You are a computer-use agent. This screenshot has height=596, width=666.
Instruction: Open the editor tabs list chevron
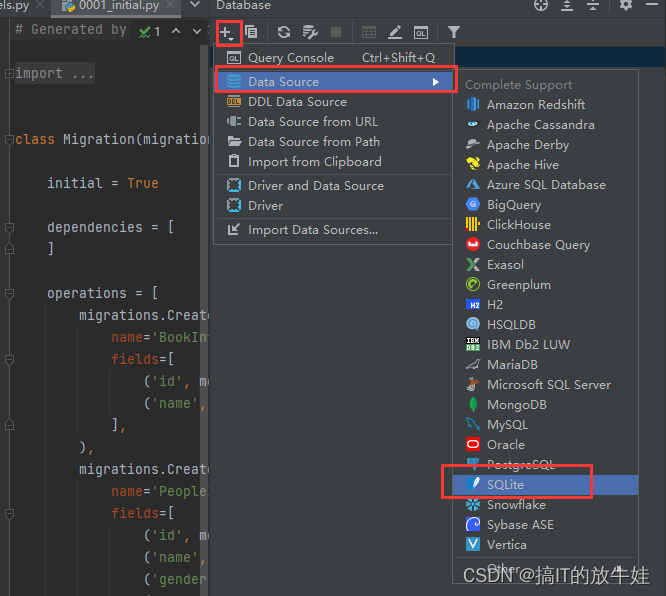(195, 5)
